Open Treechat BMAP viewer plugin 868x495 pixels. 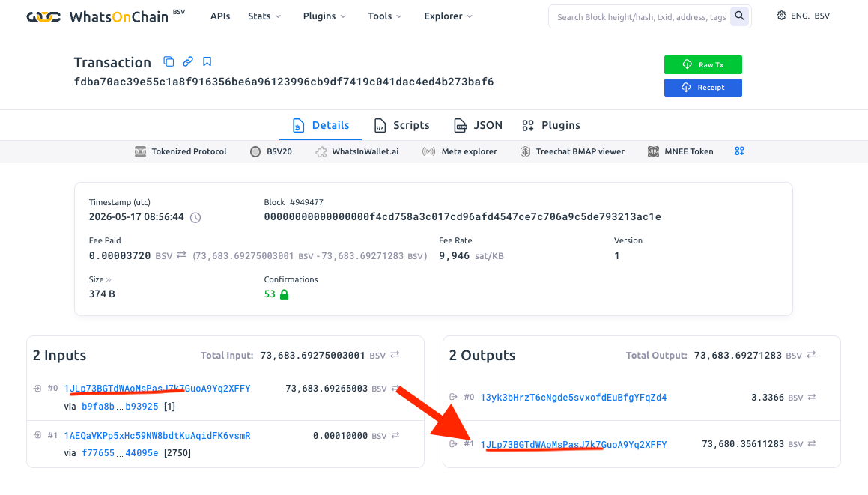pyautogui.click(x=572, y=151)
